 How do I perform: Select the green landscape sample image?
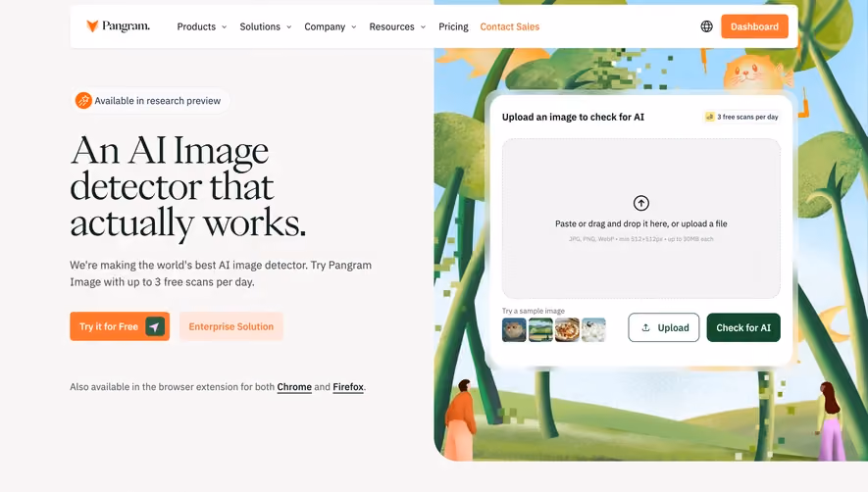(x=540, y=330)
